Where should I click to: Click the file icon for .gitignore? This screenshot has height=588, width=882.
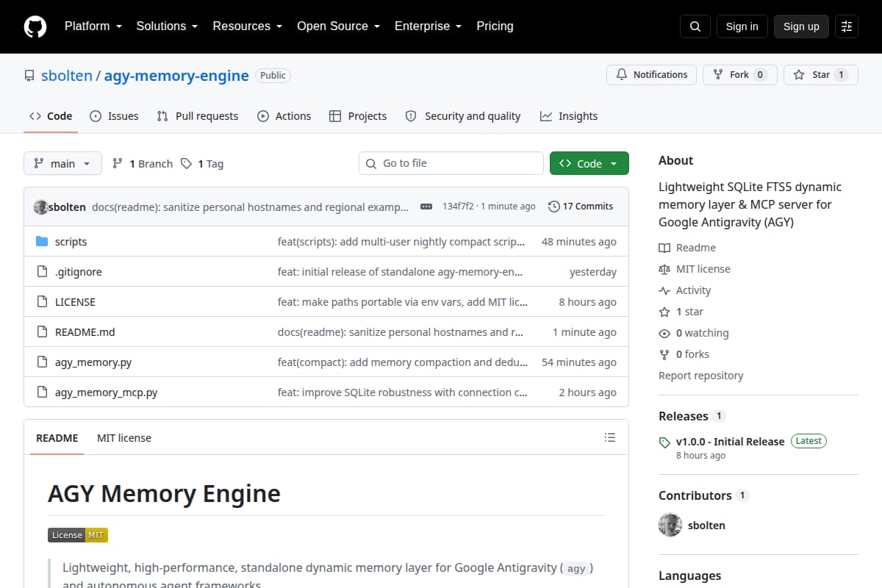click(x=42, y=272)
